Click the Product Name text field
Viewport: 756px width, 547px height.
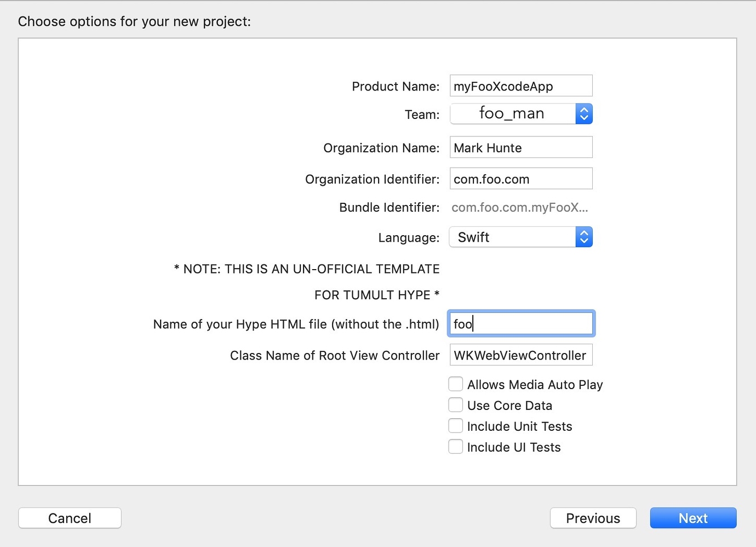(520, 86)
